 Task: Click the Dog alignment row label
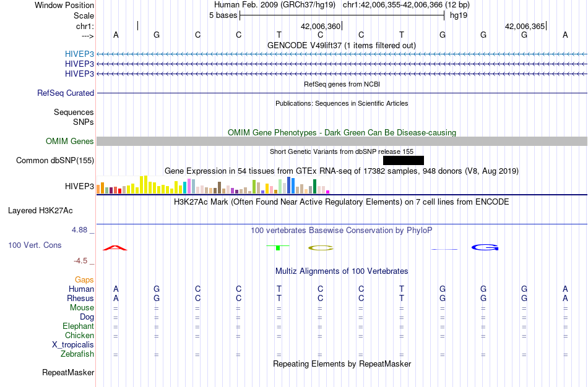click(87, 317)
